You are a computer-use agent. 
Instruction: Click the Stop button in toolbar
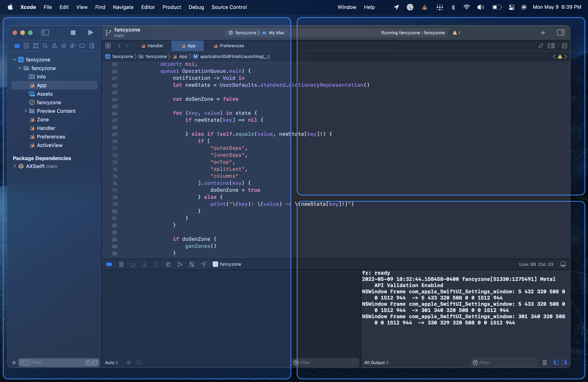pyautogui.click(x=73, y=33)
